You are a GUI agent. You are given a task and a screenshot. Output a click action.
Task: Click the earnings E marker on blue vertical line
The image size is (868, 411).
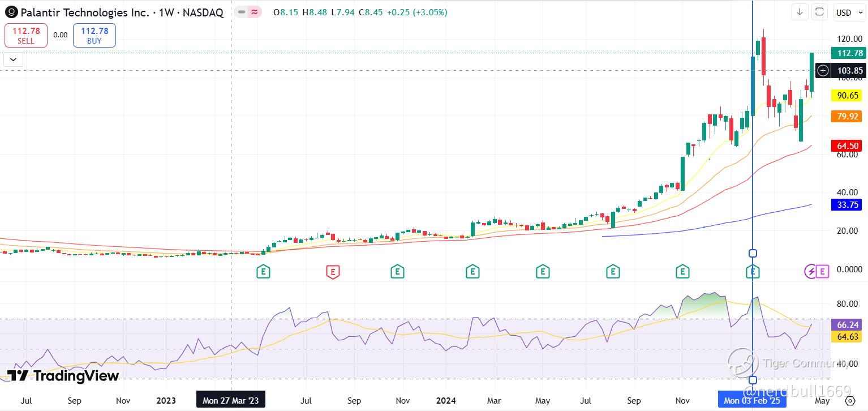pos(753,272)
